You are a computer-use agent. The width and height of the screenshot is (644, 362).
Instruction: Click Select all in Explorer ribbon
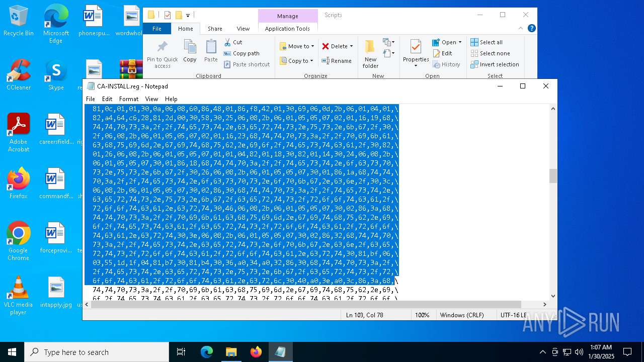tap(486, 42)
